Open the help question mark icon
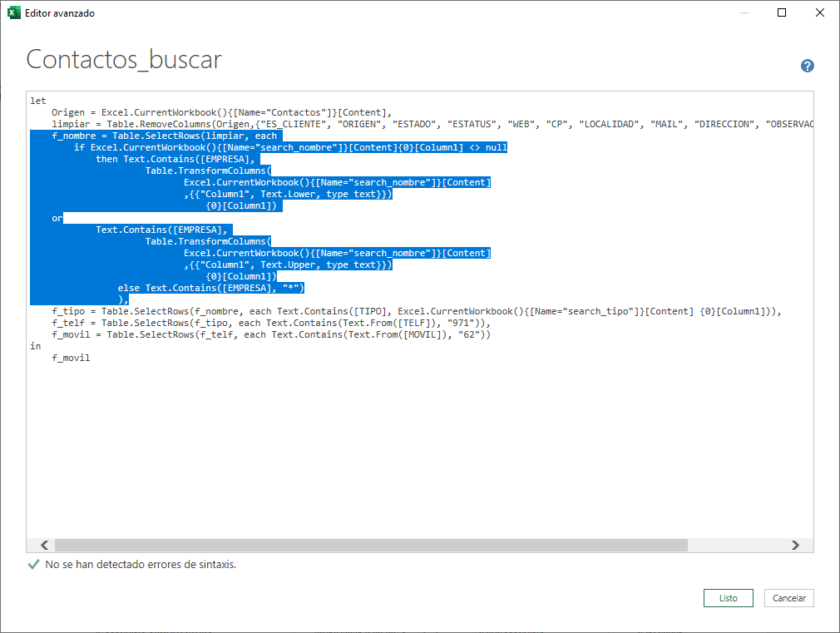 (x=808, y=66)
